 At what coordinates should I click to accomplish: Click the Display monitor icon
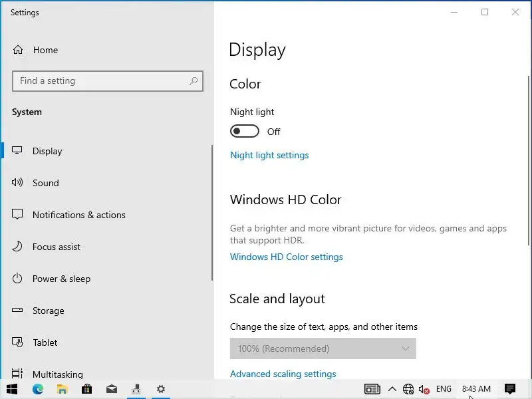(17, 150)
